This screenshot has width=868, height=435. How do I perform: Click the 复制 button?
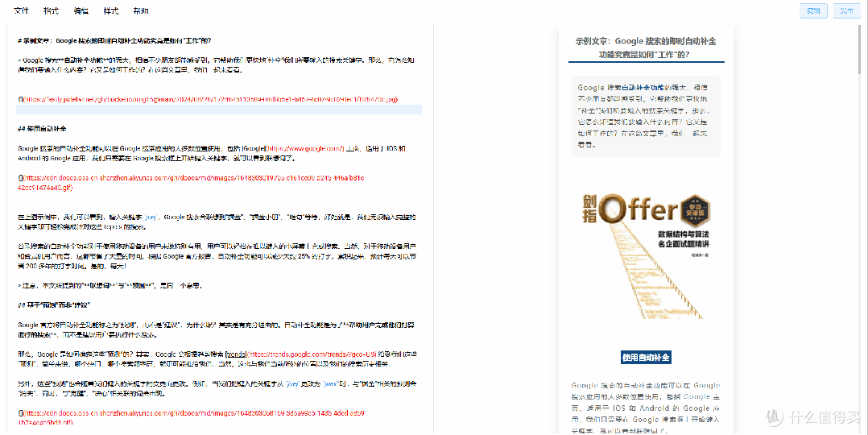tap(813, 10)
